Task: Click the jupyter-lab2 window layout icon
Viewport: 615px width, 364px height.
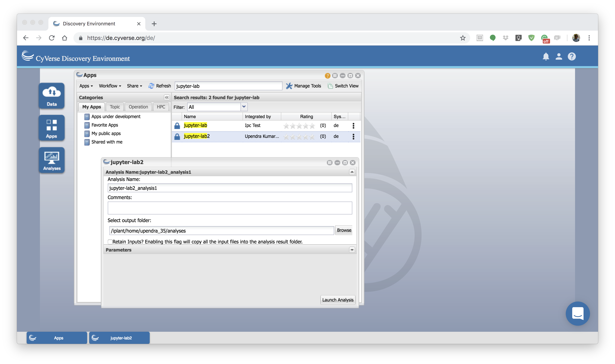Action: tap(329, 163)
